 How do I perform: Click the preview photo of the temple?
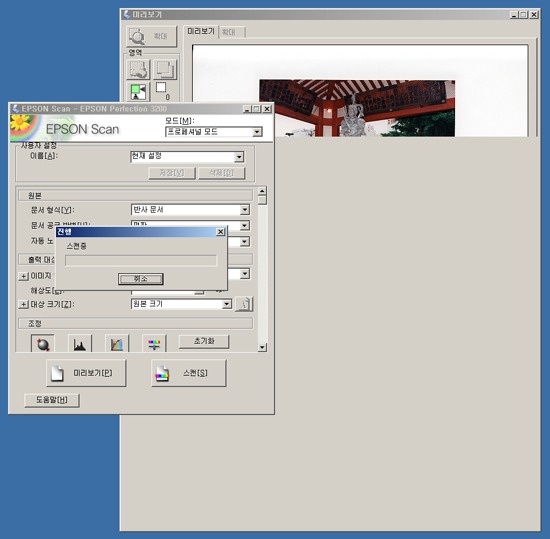point(357,108)
